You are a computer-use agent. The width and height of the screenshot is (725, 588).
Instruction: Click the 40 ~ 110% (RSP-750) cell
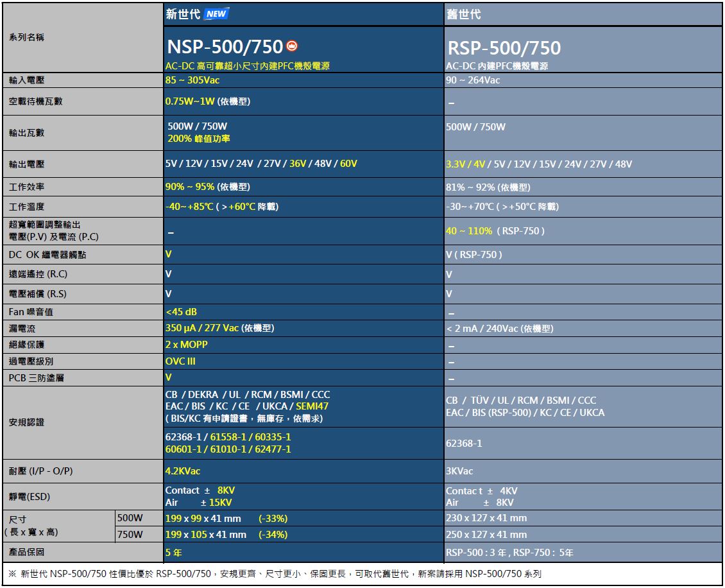(x=495, y=231)
